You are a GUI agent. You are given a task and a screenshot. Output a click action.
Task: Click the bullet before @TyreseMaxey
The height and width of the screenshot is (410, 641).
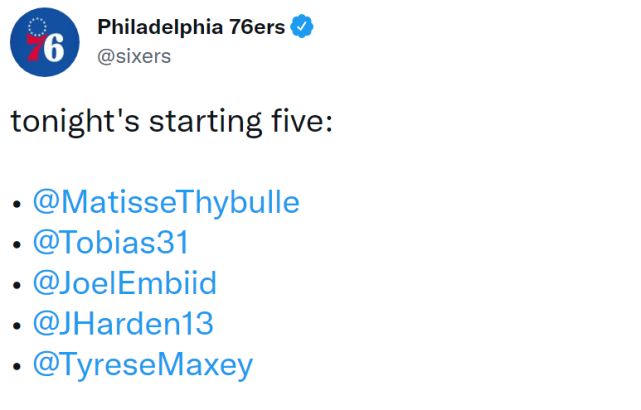coord(16,367)
